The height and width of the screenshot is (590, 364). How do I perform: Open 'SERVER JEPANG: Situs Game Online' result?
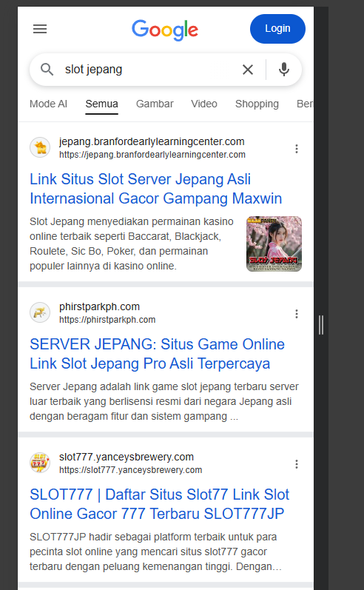click(157, 354)
